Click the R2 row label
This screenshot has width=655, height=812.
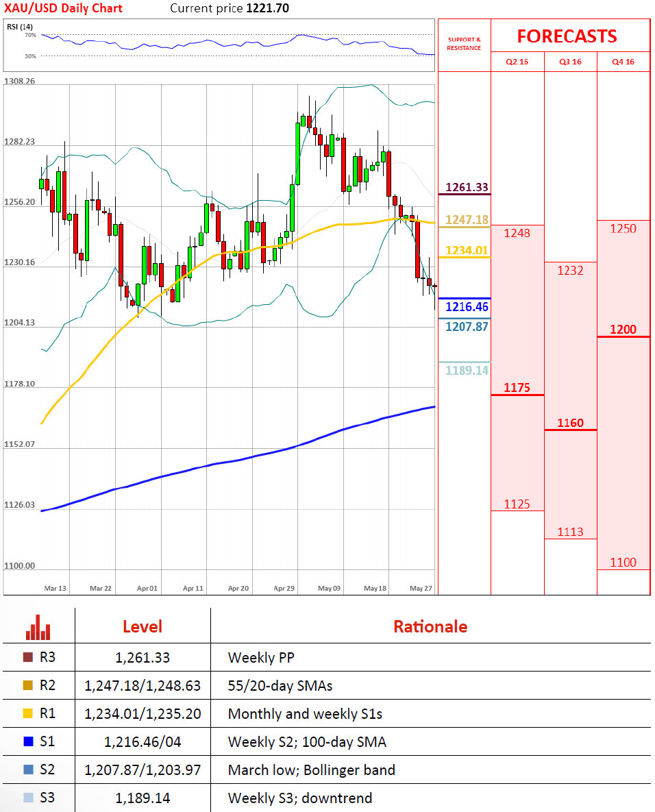47,685
